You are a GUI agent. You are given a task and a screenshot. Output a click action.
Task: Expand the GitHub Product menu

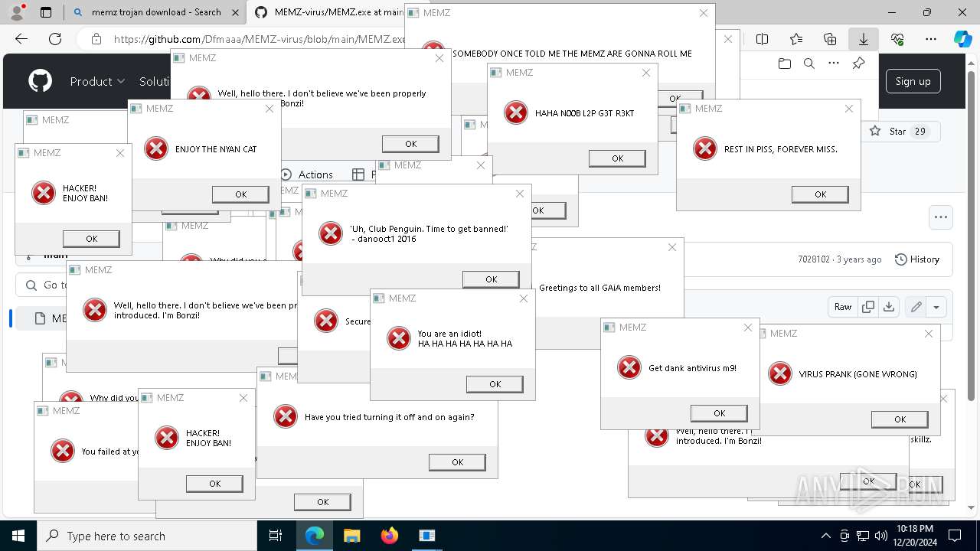97,81
